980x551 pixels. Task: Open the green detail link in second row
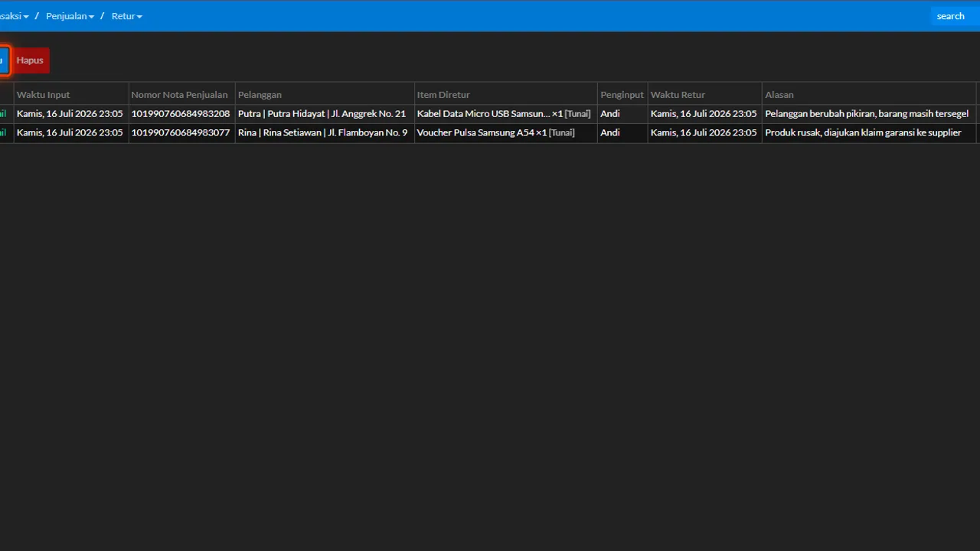(x=3, y=133)
